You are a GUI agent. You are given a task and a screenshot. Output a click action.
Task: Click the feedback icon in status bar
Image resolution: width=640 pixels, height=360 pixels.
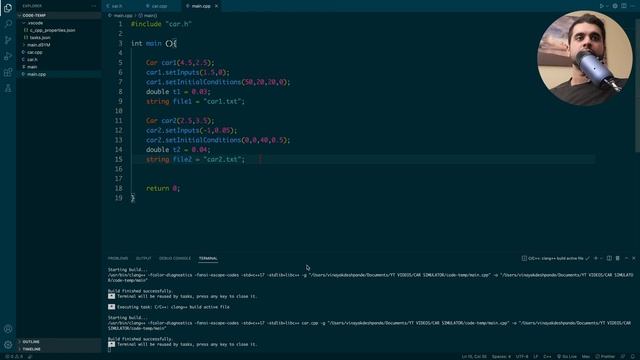(623, 356)
